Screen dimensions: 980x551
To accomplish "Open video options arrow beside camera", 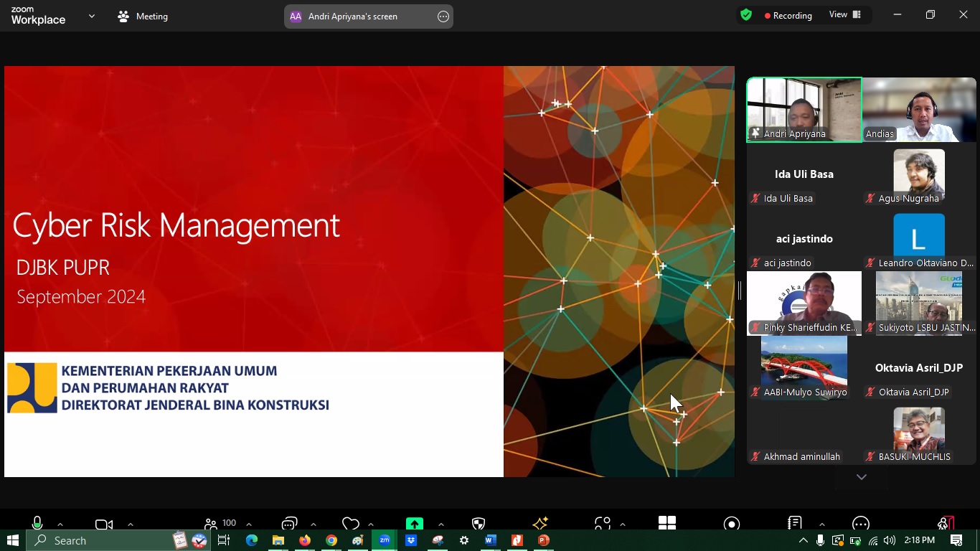I will tap(131, 524).
